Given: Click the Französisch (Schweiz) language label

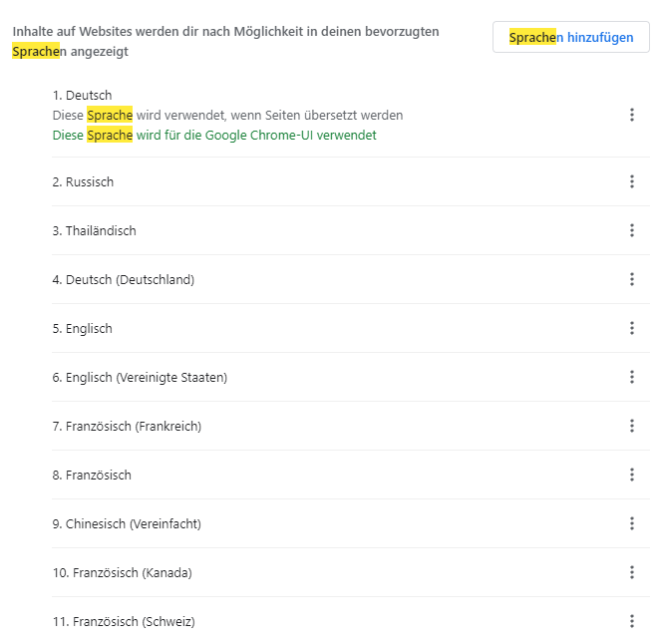Looking at the screenshot, I should pyautogui.click(x=124, y=622).
